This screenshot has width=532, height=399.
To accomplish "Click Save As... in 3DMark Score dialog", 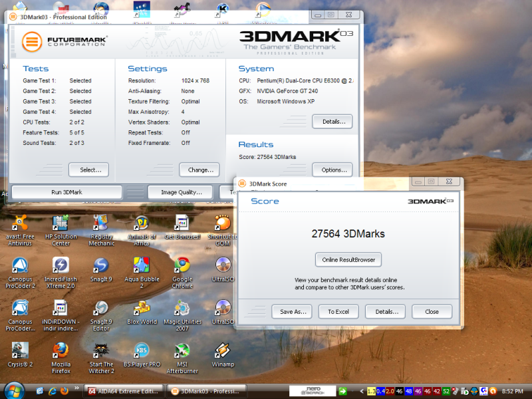I will pos(292,311).
